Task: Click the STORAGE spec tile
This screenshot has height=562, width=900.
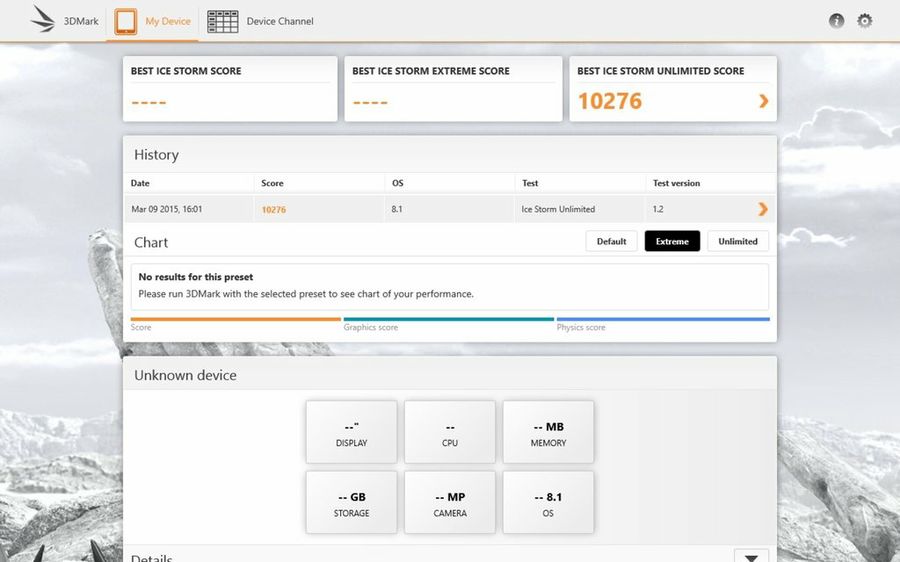Action: 351,502
